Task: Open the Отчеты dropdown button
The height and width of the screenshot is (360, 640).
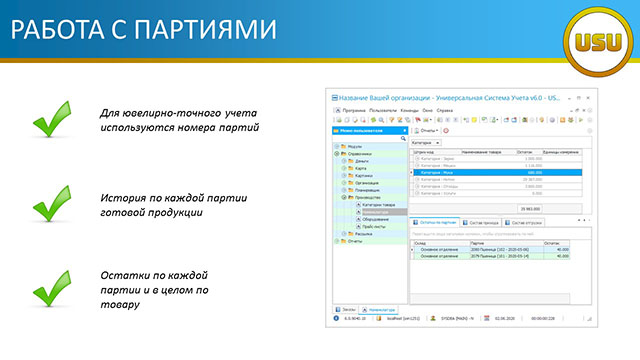Action: (x=427, y=131)
